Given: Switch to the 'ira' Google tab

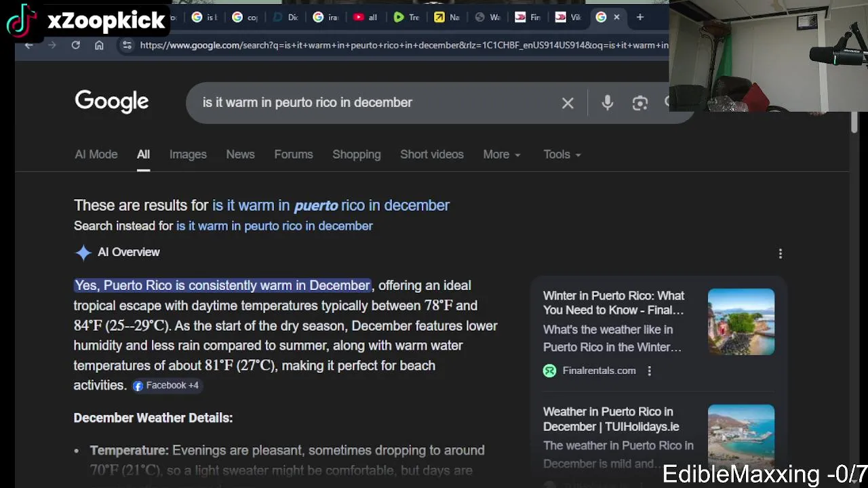Looking at the screenshot, I should [325, 17].
